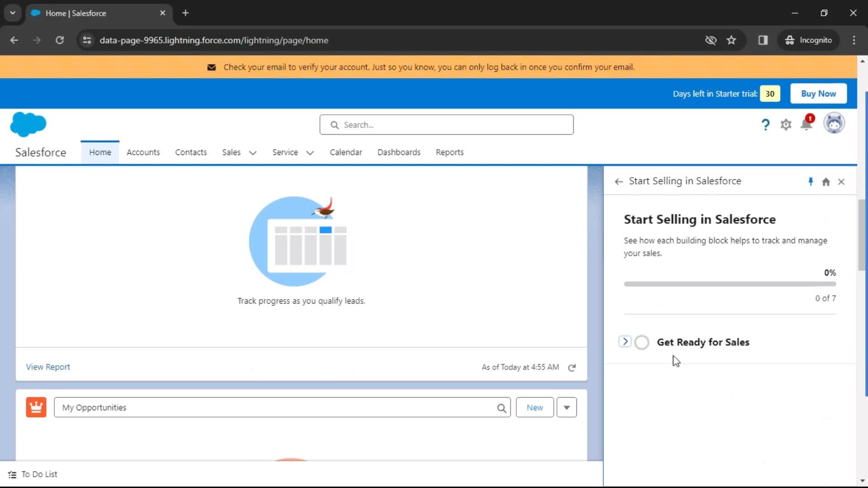Image resolution: width=868 pixels, height=488 pixels.
Task: Go back with the panel's left arrow
Action: 619,182
